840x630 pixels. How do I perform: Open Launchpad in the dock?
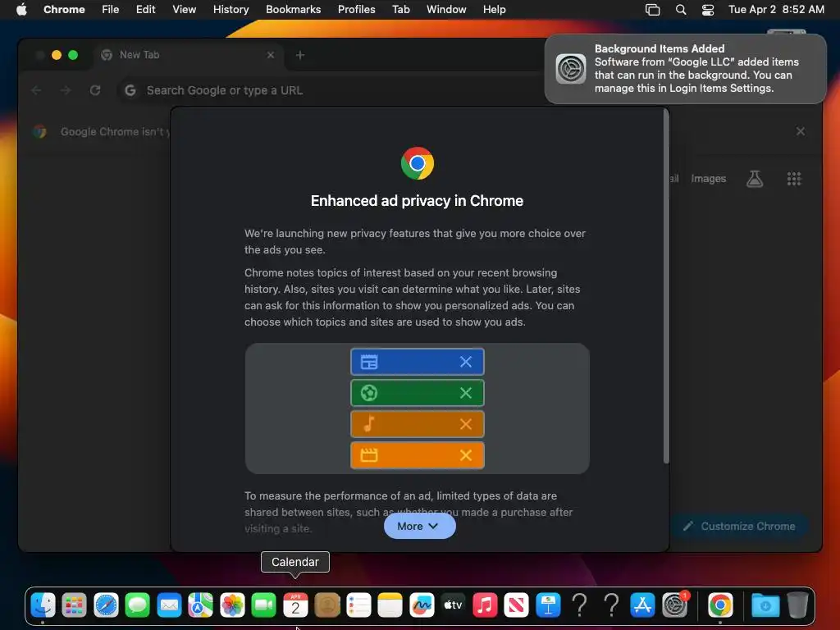[x=75, y=605]
